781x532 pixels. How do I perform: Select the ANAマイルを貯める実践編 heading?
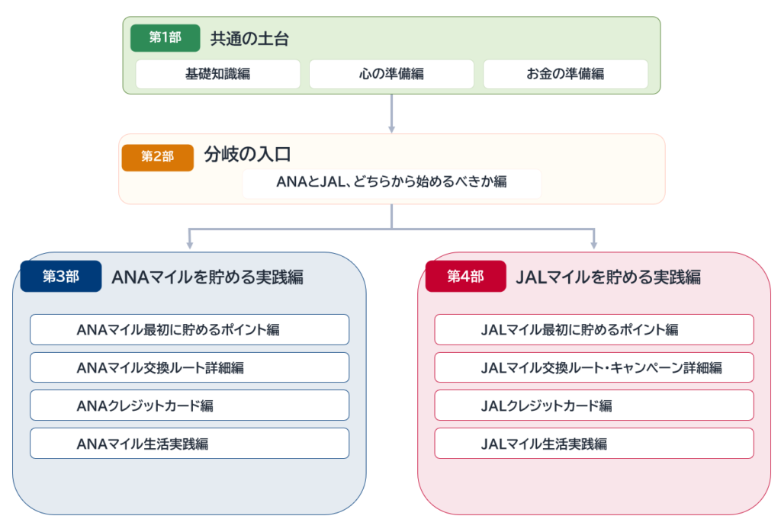click(207, 277)
